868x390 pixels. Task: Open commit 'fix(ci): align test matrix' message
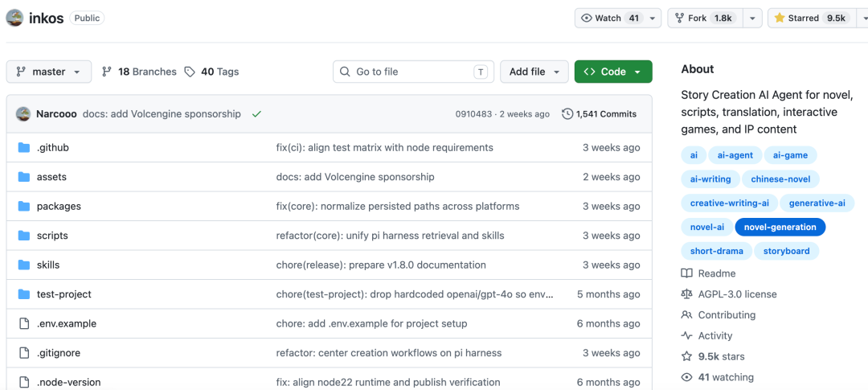(x=384, y=148)
